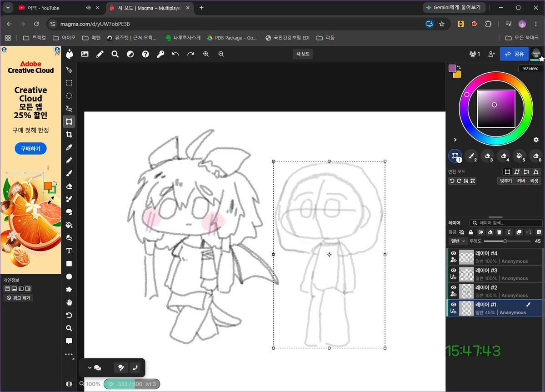Select the brush tool in left toolbar
The height and width of the screenshot is (392, 545).
(69, 173)
